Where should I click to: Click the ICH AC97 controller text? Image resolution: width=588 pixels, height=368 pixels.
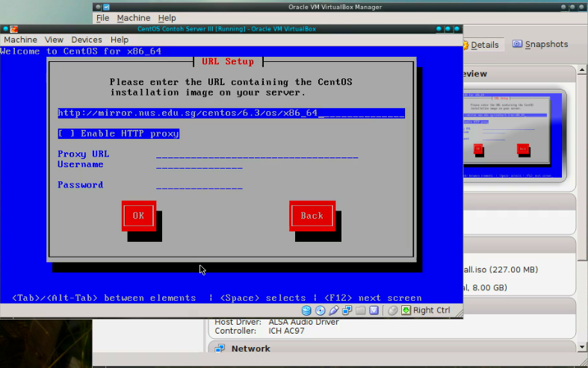286,331
